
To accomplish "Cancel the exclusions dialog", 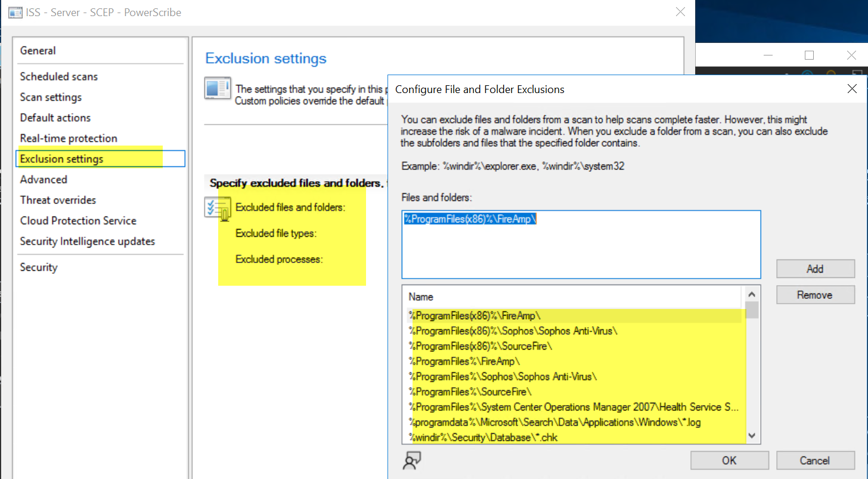I will click(815, 460).
